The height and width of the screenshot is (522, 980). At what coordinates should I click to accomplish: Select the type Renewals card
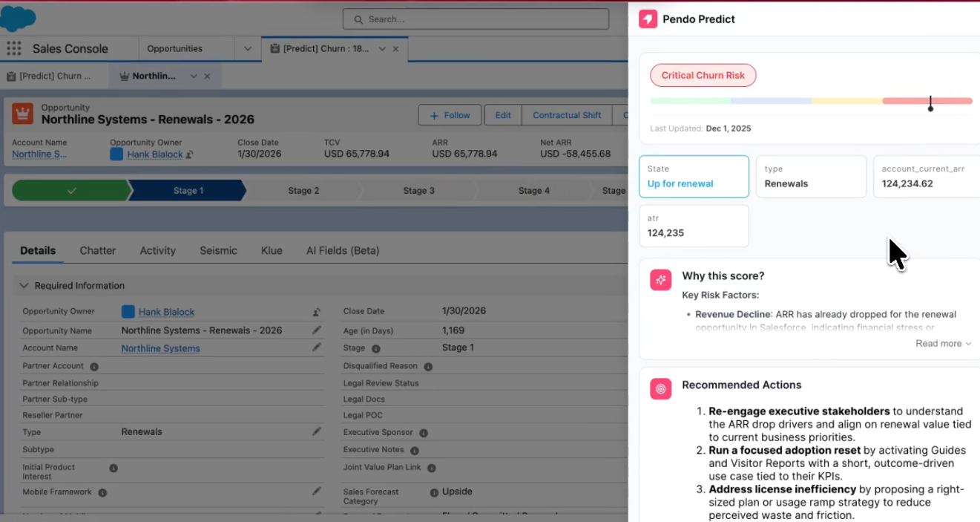[811, 177]
